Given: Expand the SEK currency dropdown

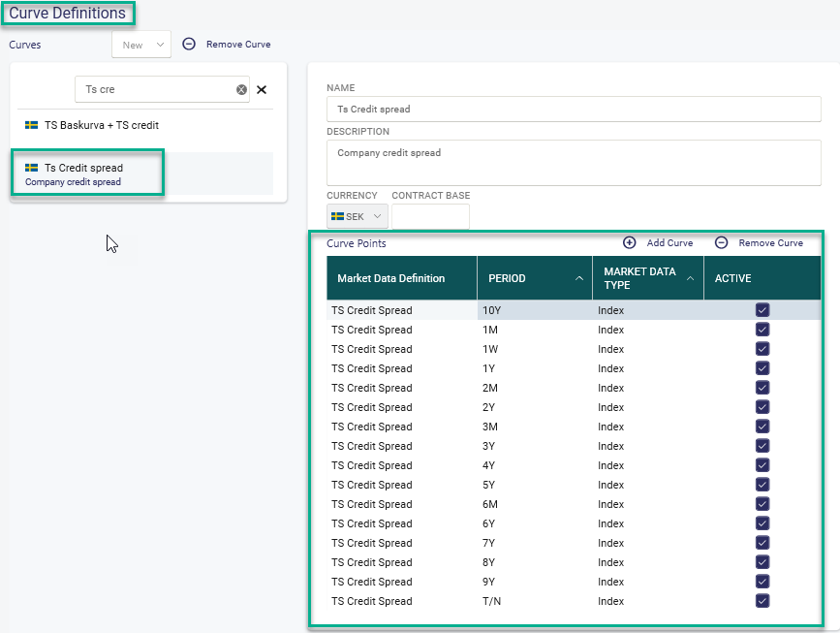Looking at the screenshot, I should click(x=358, y=217).
